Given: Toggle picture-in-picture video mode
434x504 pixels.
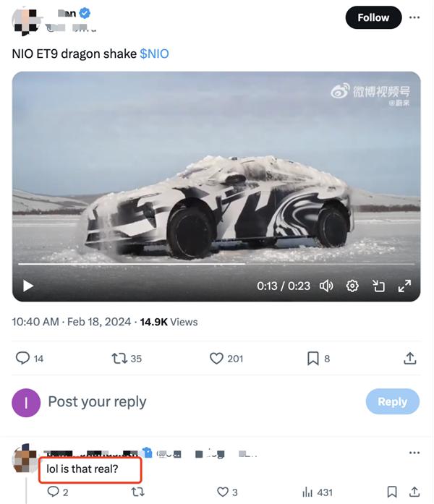Looking at the screenshot, I should tap(378, 286).
